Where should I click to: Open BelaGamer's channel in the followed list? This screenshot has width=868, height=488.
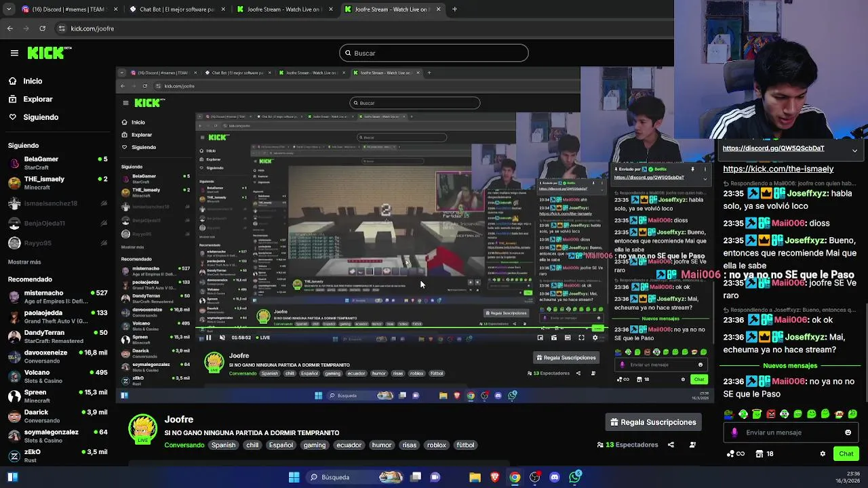pyautogui.click(x=58, y=163)
